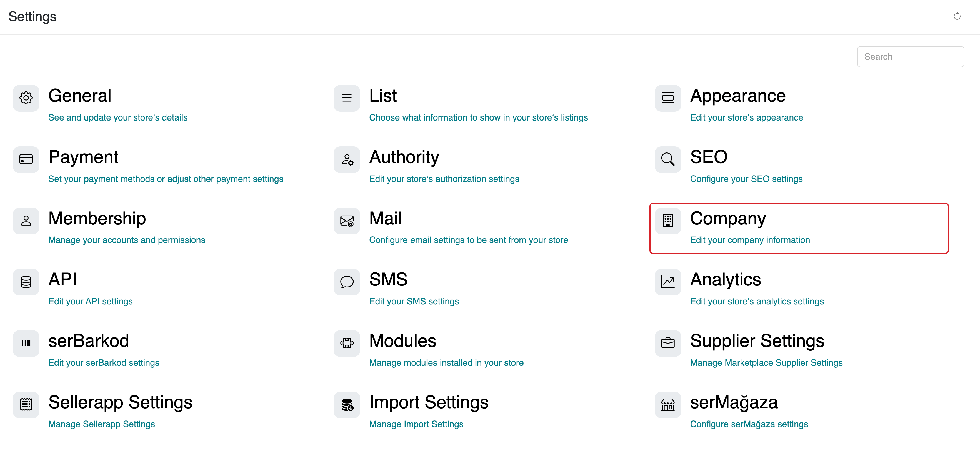Open the List settings heading

[383, 96]
